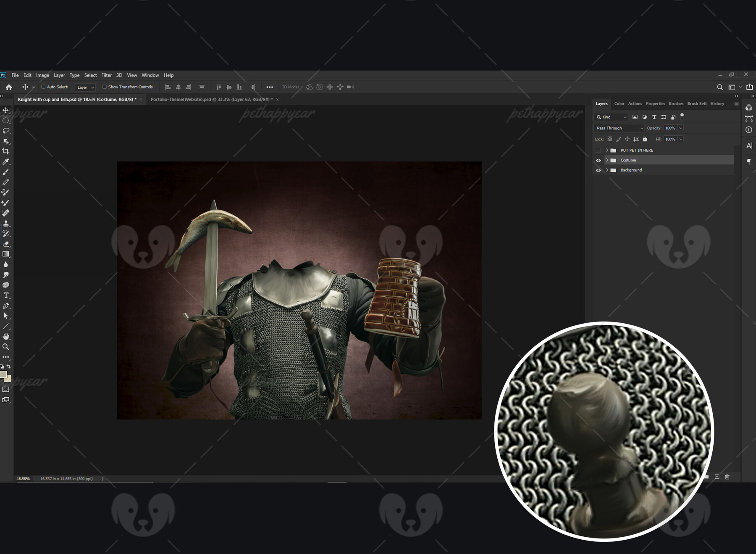Delete the selected layer
Image resolution: width=756 pixels, height=554 pixels.
click(x=727, y=477)
